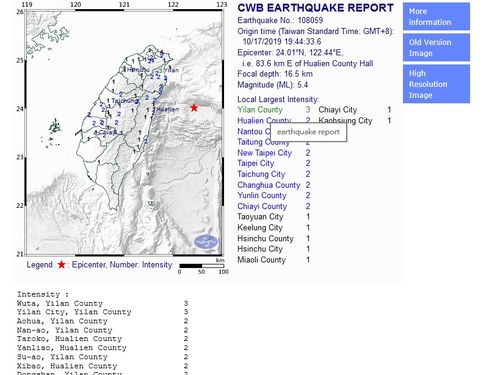
Task: Click the Taichung label on the map
Action: 123,100
